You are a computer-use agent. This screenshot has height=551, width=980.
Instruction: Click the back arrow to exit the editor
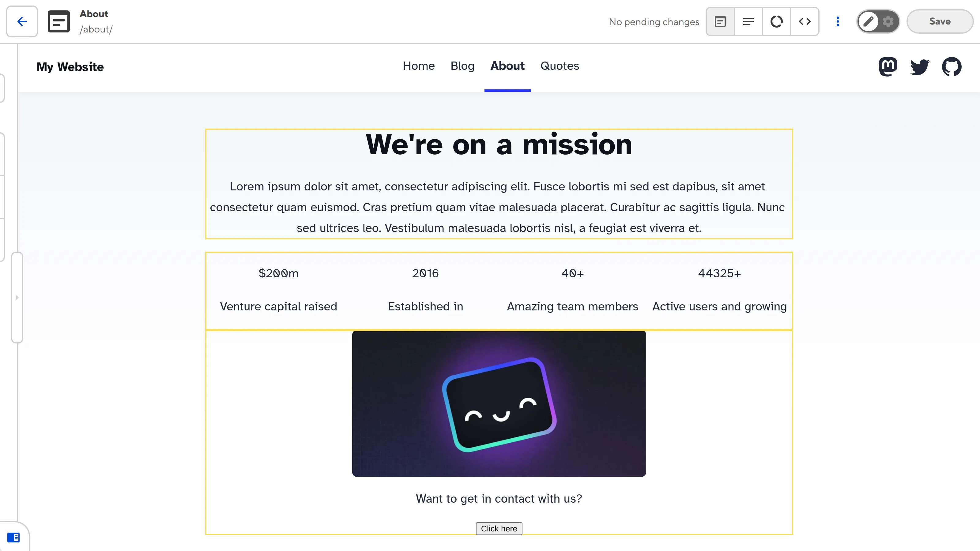tap(21, 21)
